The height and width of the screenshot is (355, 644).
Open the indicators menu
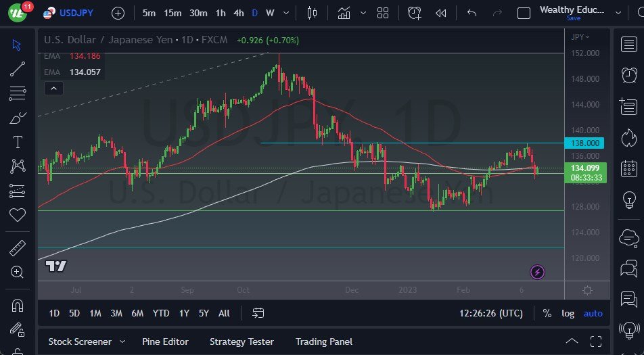point(344,13)
